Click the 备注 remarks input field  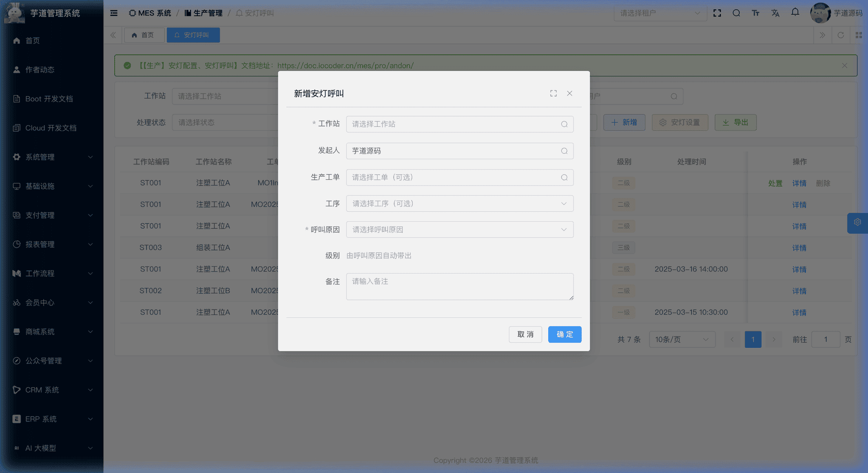click(459, 286)
